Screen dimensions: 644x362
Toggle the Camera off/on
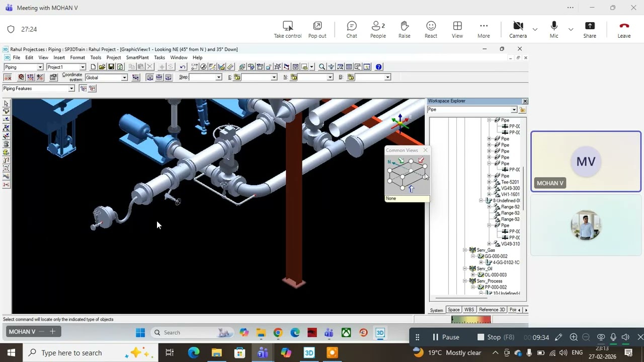518,30
